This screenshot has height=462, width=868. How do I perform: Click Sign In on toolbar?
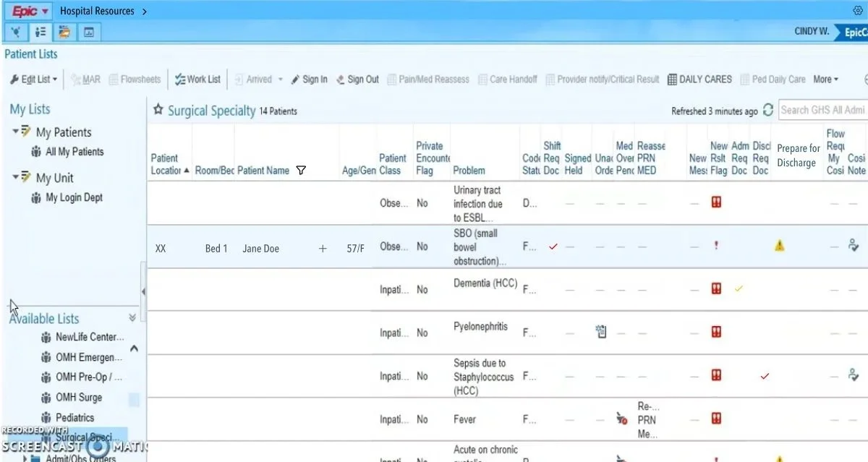309,80
